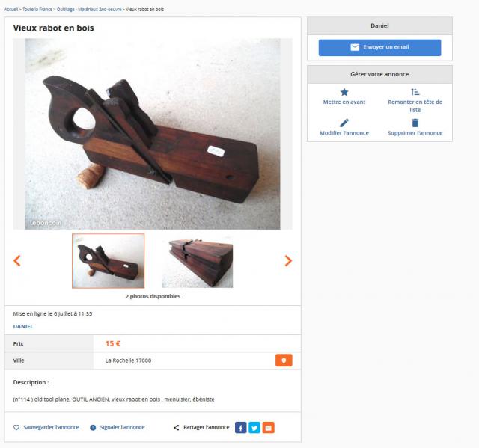Select the second thumbnail showing plane underside

click(197, 263)
